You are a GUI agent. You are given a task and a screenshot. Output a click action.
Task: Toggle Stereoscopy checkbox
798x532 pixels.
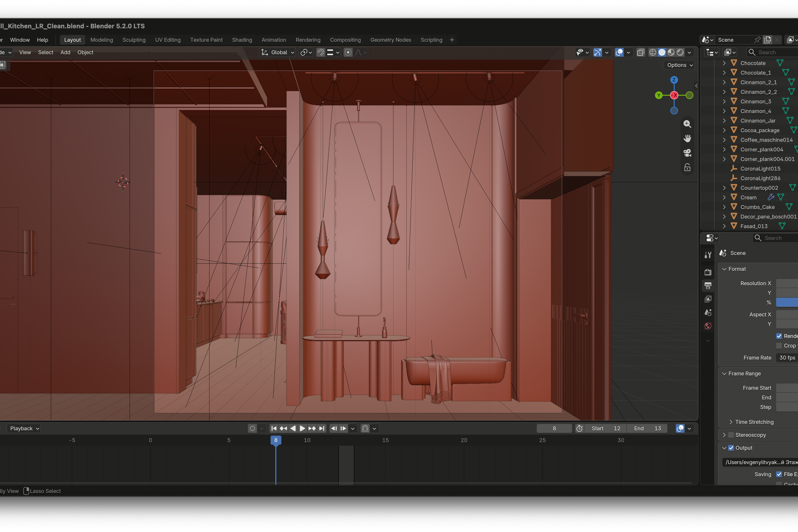pyautogui.click(x=731, y=435)
